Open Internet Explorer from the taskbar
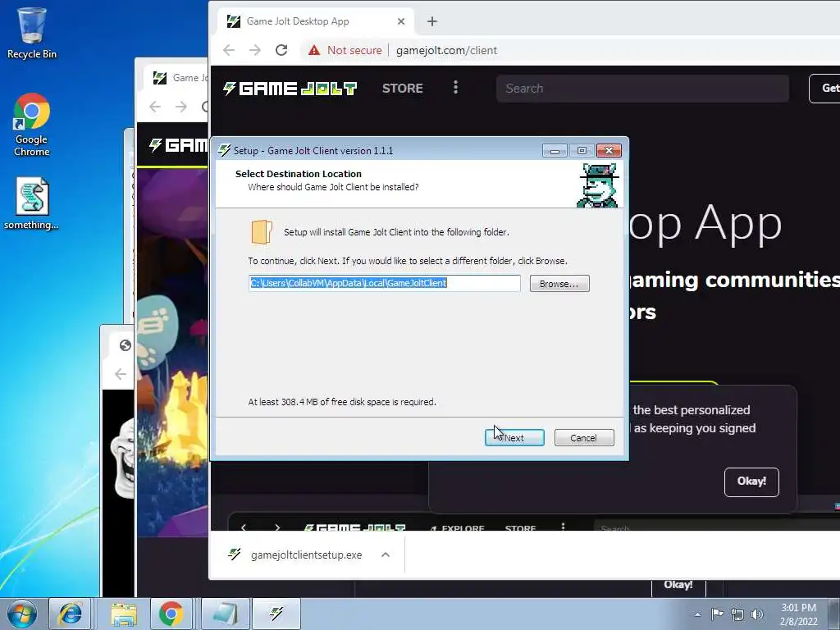The image size is (840, 630). [x=70, y=614]
